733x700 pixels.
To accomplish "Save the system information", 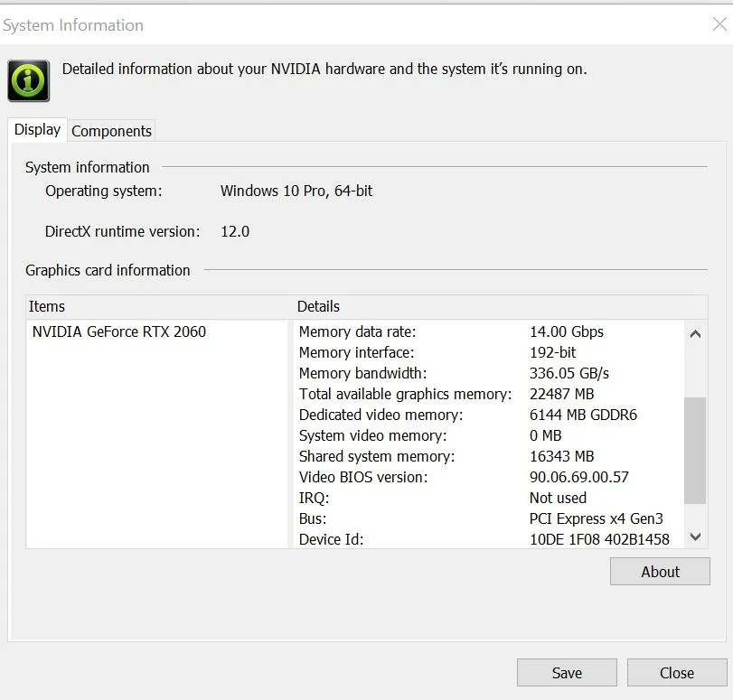I will [567, 673].
